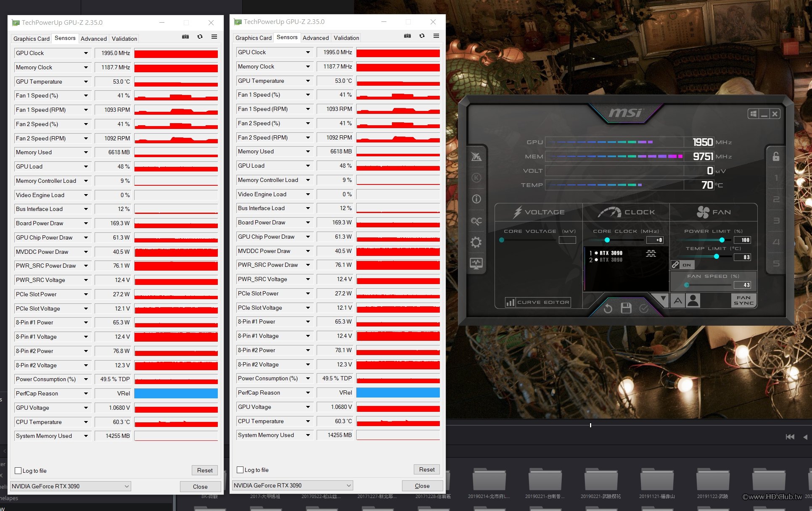Viewport: 812px width, 511px height.
Task: Click the screenshot camera icon in right GPU-Z window
Action: coord(407,36)
